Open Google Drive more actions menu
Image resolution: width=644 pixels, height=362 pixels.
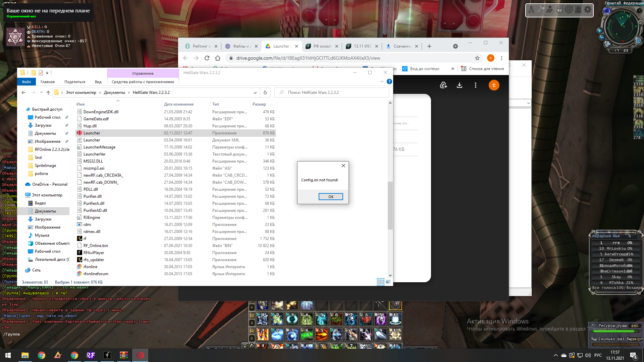click(475, 85)
